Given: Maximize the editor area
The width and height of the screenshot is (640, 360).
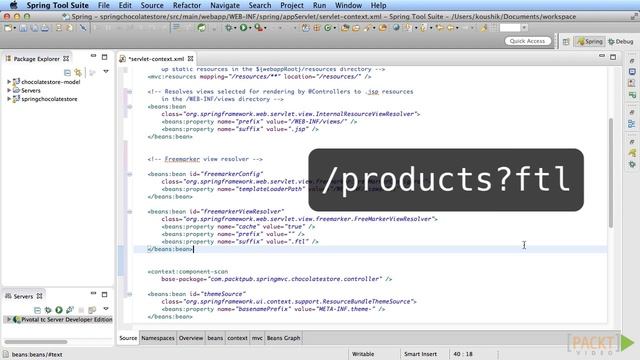Looking at the screenshot, I should pos(613,57).
